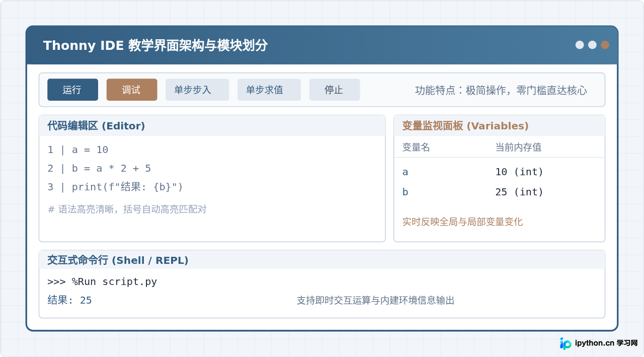The width and height of the screenshot is (644, 357).
Task: Click the note 实时反映全局与局部变量变化
Action: coord(462,222)
